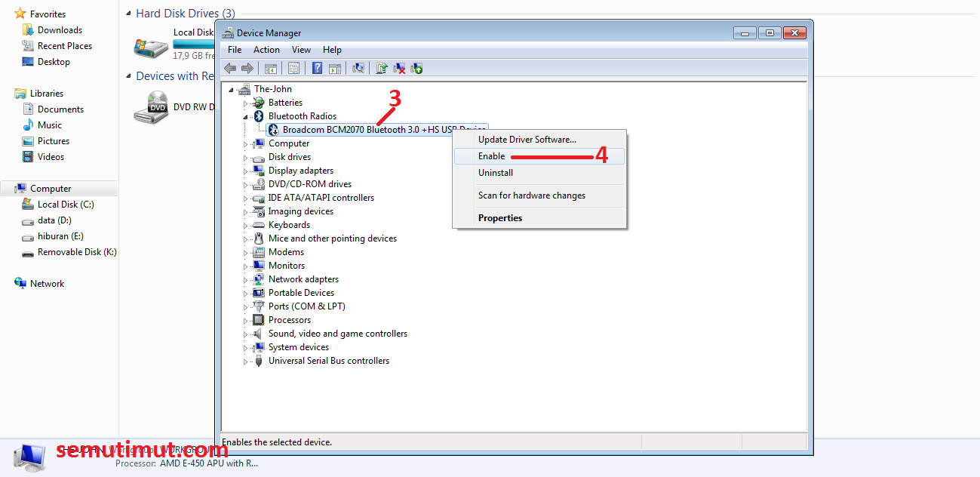This screenshot has width=980, height=477.
Task: Open the Action menu
Action: coord(266,50)
